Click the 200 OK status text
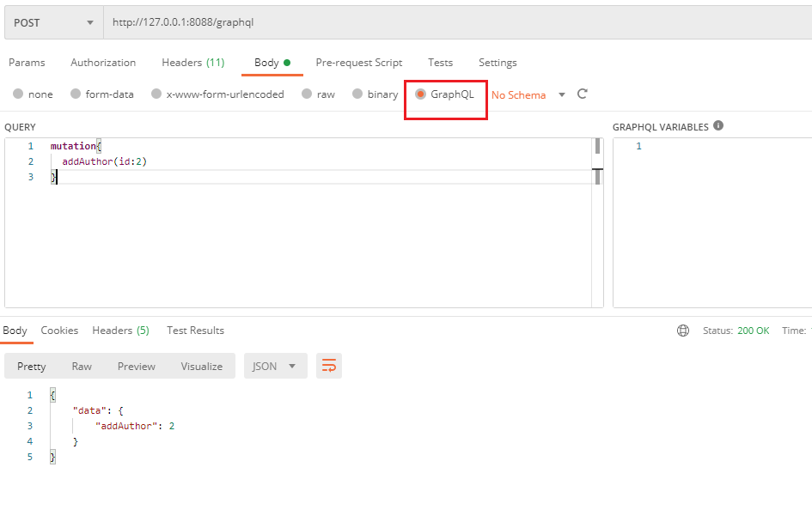 (753, 331)
